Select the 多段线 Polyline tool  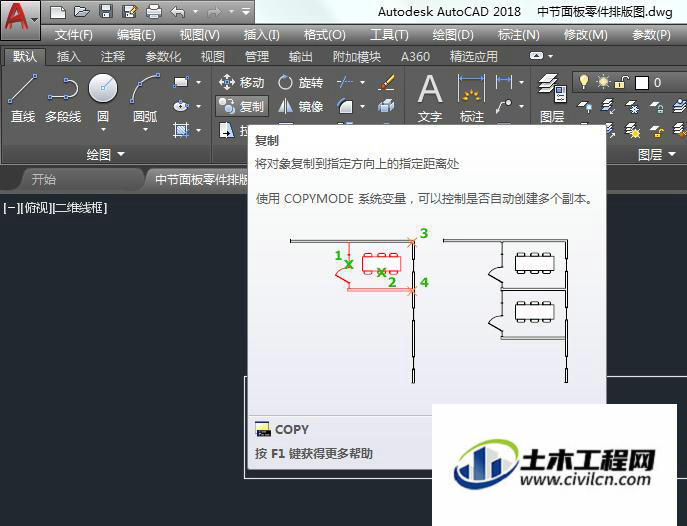point(63,98)
